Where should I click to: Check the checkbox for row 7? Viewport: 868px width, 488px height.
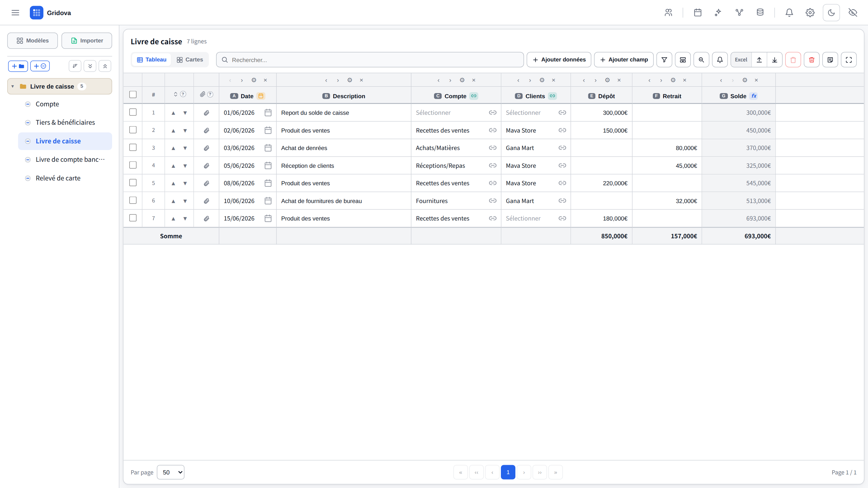(x=133, y=218)
